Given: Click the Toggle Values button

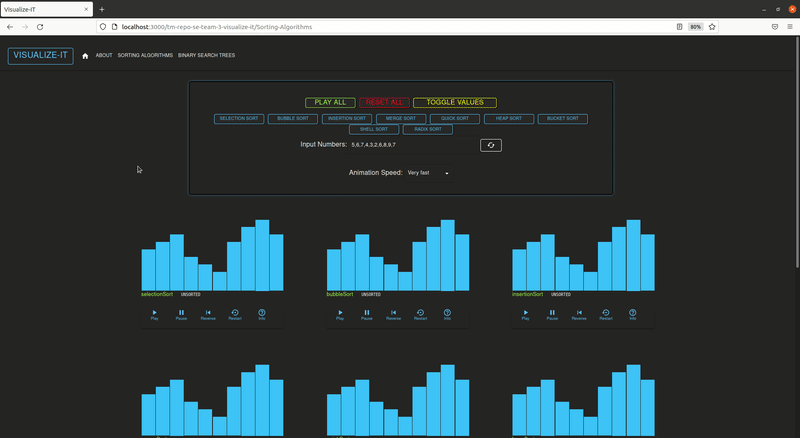Looking at the screenshot, I should coord(455,103).
